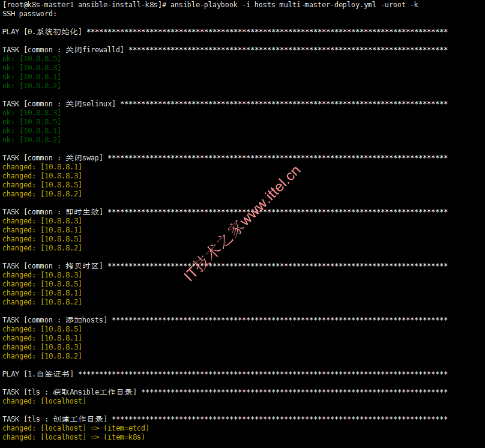The height and width of the screenshot is (448, 485).
Task: Click the TASK 拷贝时区 header
Action: (225, 266)
